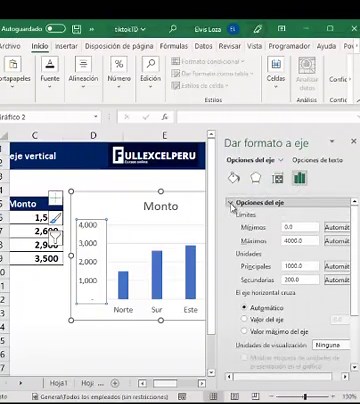Switch to the Vista tab
Image resolution: width=360 pixels, height=404 pixels.
point(254,46)
